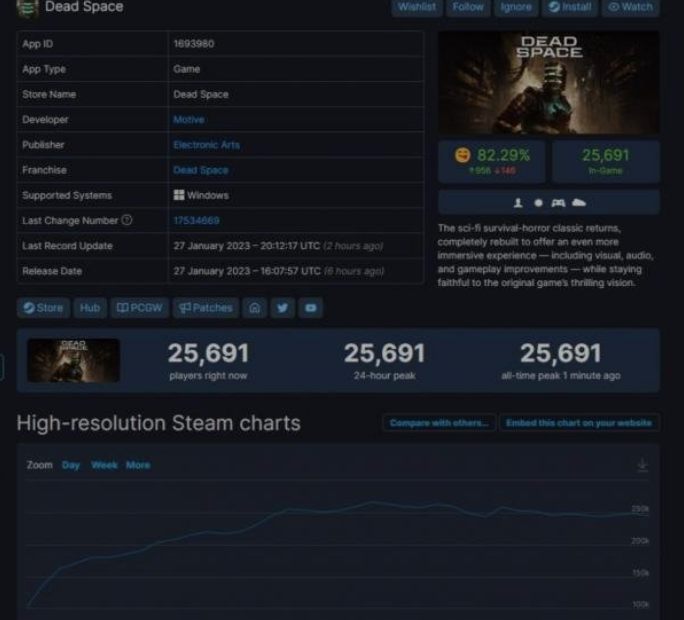Click the App ID value 1693980

click(194, 44)
